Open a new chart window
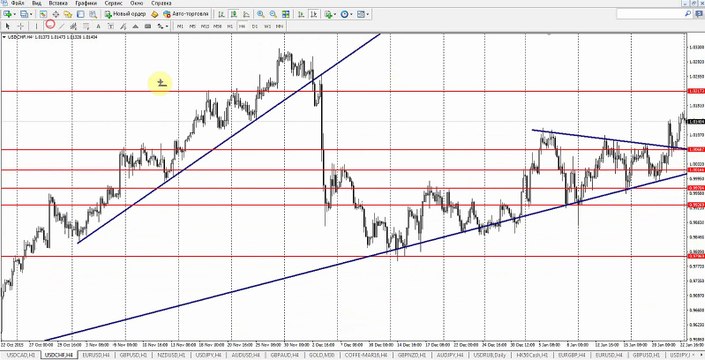This screenshot has width=705, height=360. coord(7,14)
